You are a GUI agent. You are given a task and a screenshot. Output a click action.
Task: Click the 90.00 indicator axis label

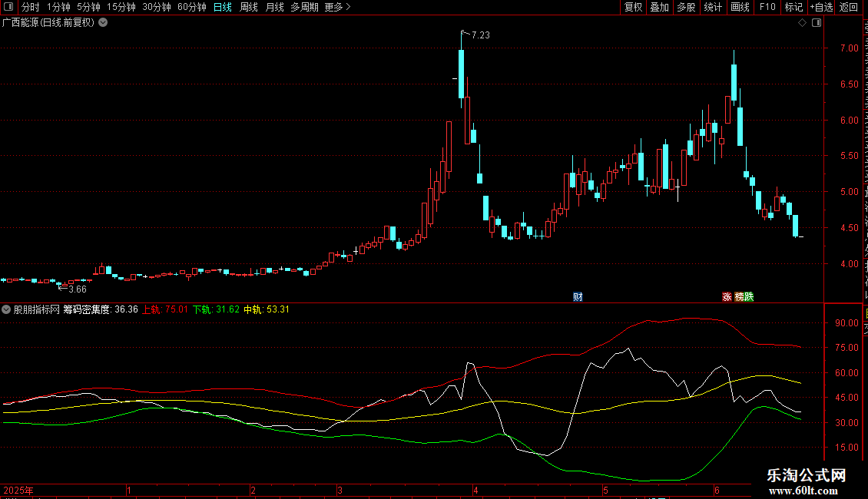[847, 323]
